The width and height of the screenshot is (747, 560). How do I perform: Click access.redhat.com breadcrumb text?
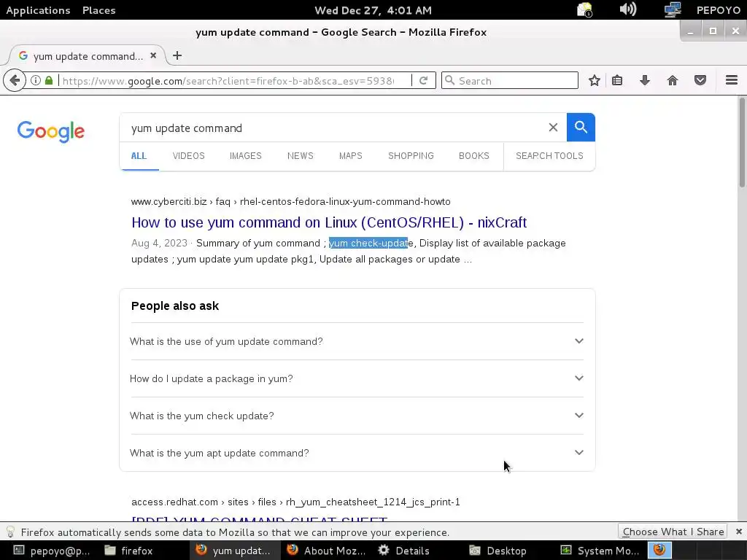pos(295,502)
